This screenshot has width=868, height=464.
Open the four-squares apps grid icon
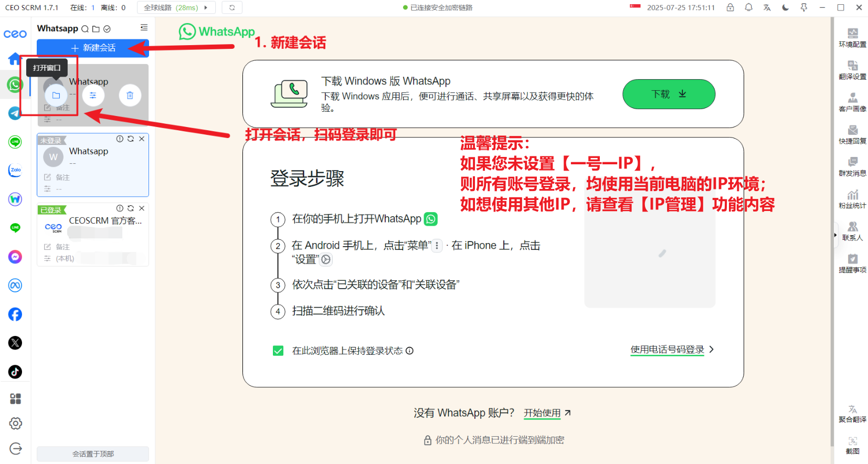tap(16, 399)
